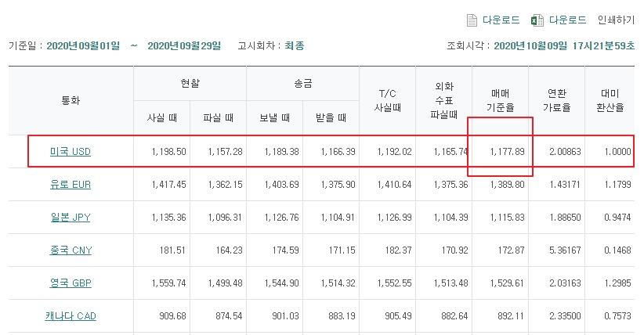Click the 최종 notice round value
The image size is (644, 335).
[x=294, y=45]
